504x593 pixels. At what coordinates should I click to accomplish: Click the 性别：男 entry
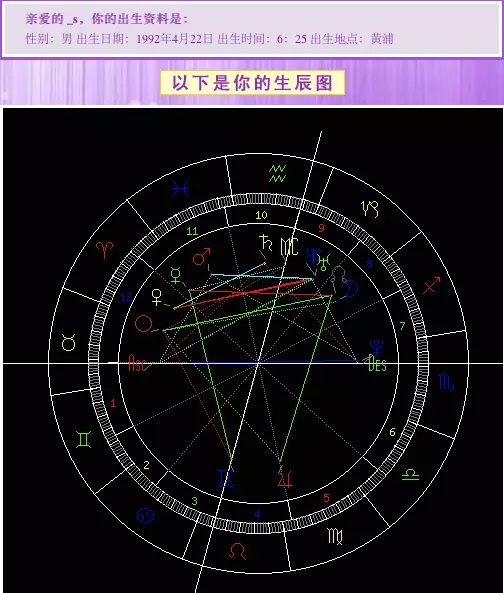click(x=49, y=39)
